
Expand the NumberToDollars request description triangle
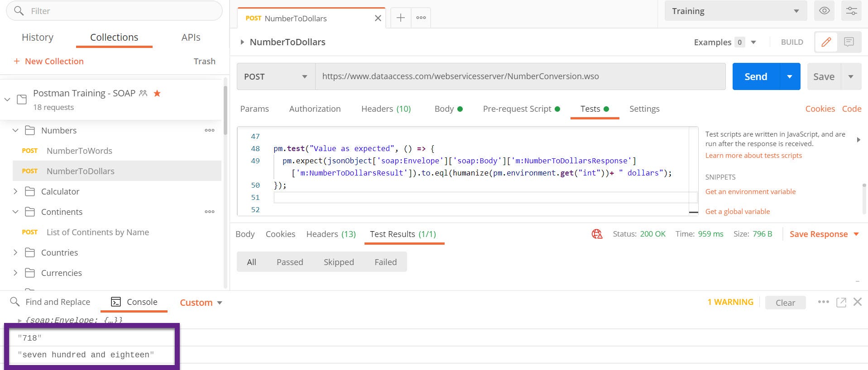pyautogui.click(x=242, y=42)
